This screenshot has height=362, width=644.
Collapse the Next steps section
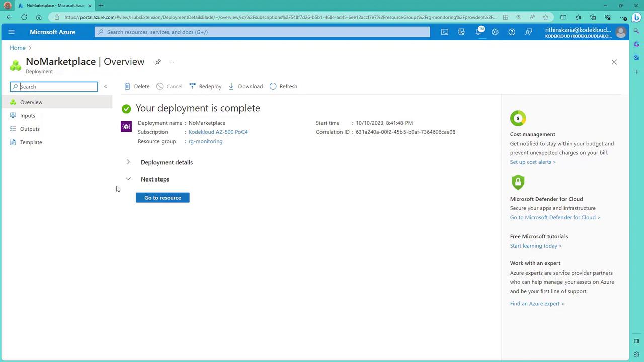(128, 179)
